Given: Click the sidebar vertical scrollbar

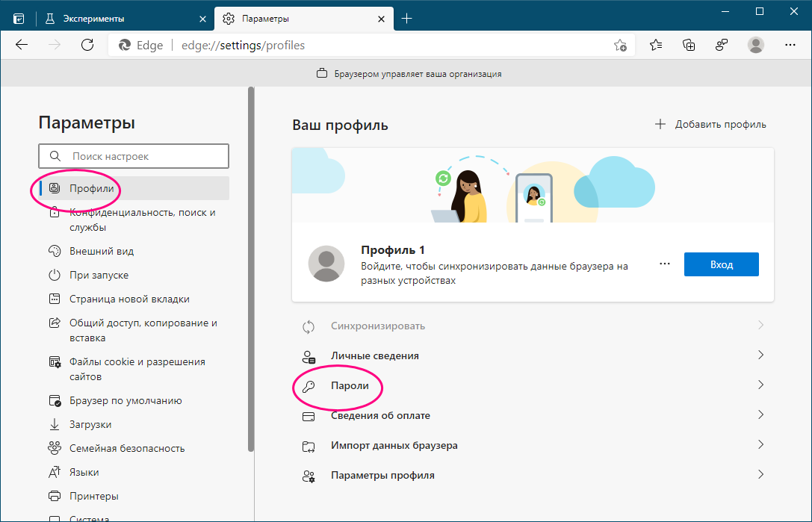Looking at the screenshot, I should point(251,270).
